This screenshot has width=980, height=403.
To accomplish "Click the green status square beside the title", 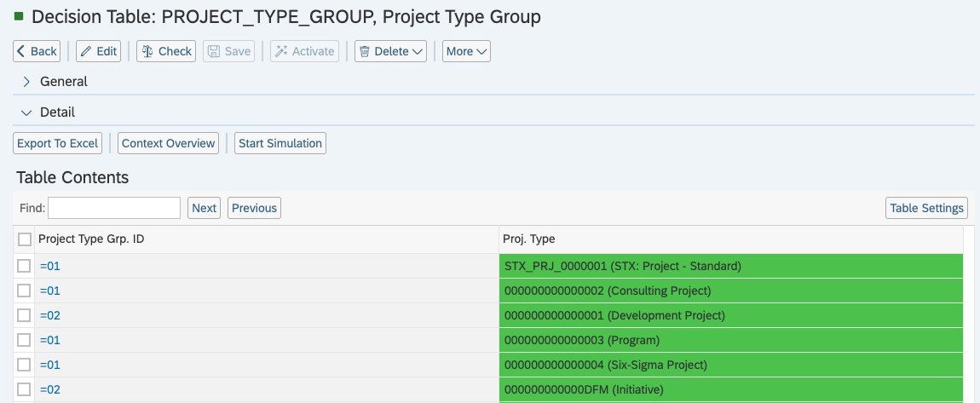I will pyautogui.click(x=19, y=16).
